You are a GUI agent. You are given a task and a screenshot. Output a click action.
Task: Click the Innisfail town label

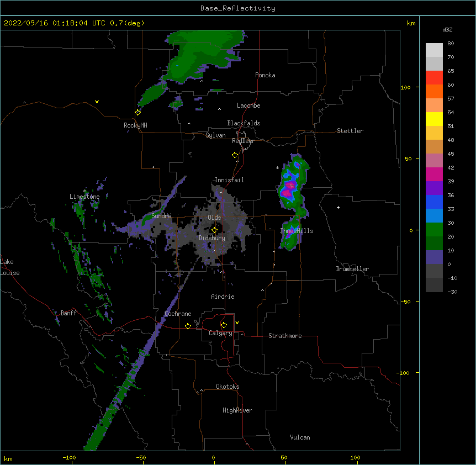point(229,180)
